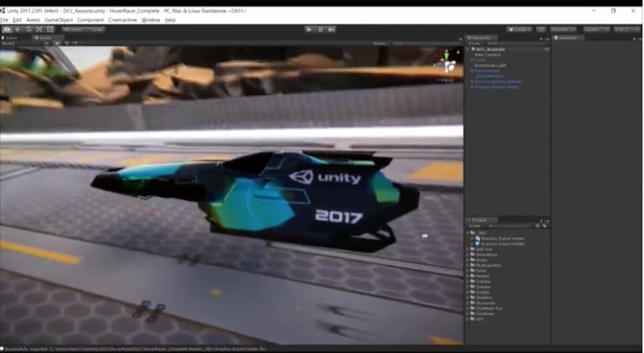The image size is (644, 353).
Task: Expand Post Processing Volumes in Hierarchy
Action: 472,81
